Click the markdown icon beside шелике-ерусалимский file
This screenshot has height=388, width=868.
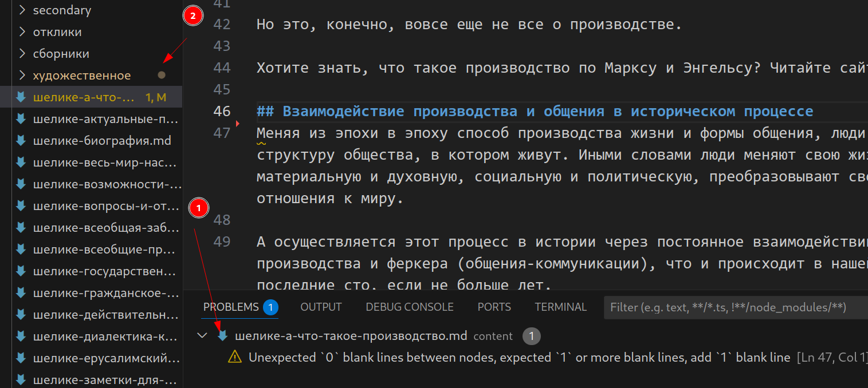[x=21, y=358]
